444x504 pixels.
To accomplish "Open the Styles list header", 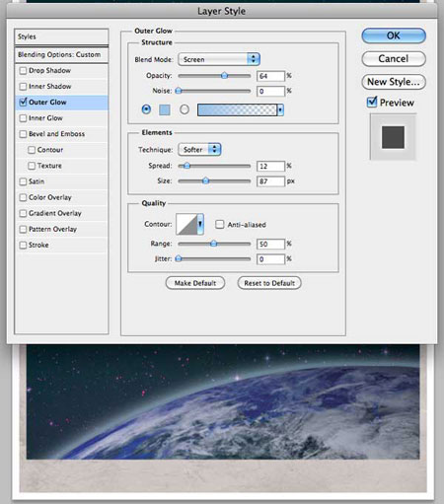I will [61, 36].
